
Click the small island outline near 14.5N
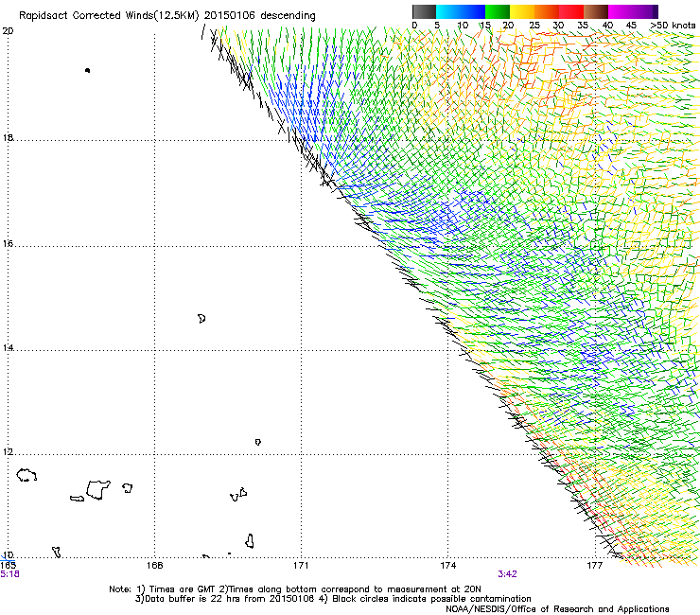pos(201,319)
